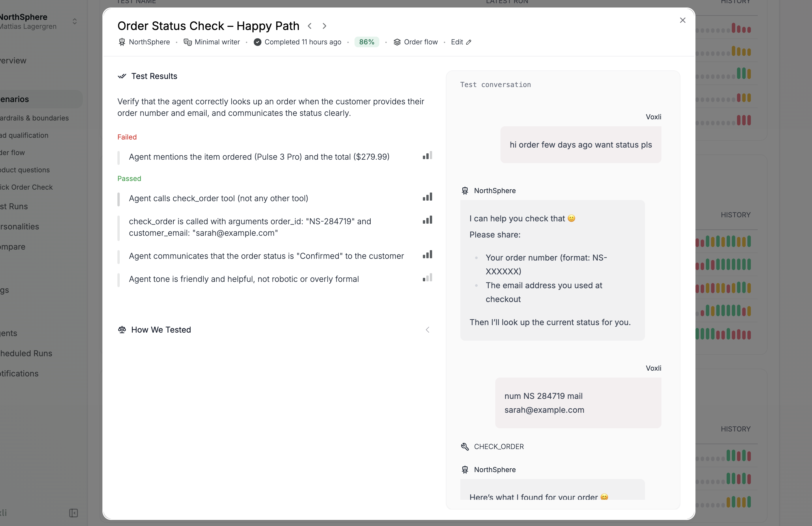812x526 pixels.
Task: Click the Order flow layers icon
Action: pos(397,42)
